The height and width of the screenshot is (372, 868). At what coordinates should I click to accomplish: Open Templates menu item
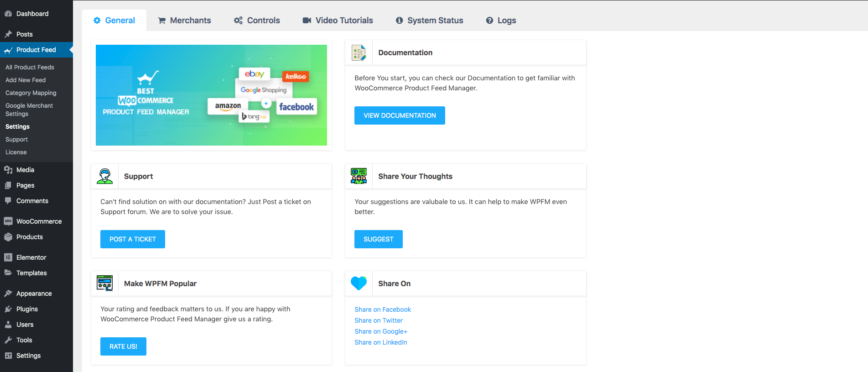click(x=36, y=273)
